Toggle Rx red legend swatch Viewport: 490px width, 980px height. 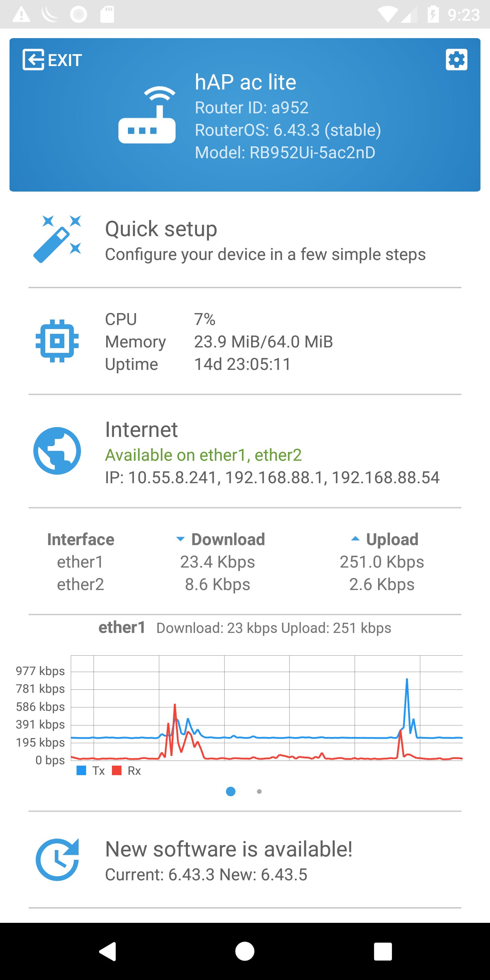[x=117, y=770]
